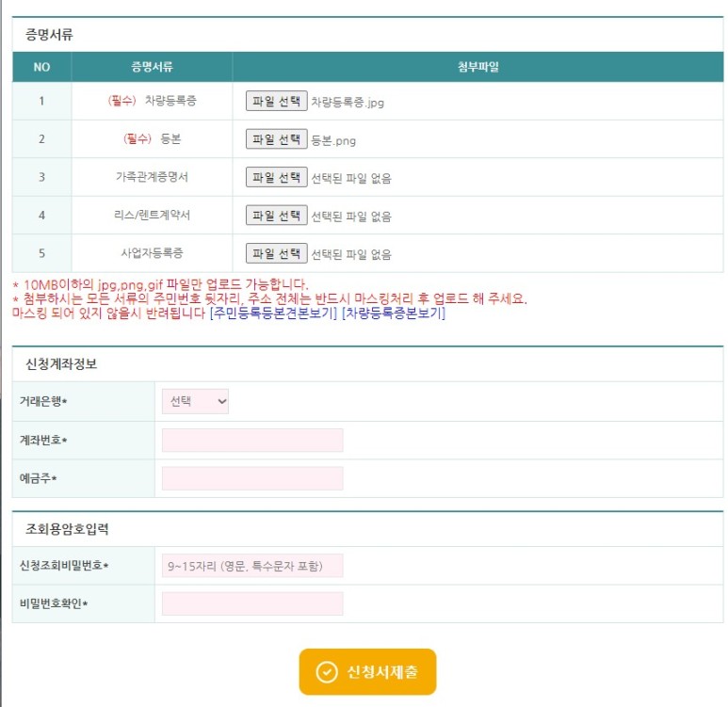Click the 첨부파일 column header
The height and width of the screenshot is (707, 728).
478,67
